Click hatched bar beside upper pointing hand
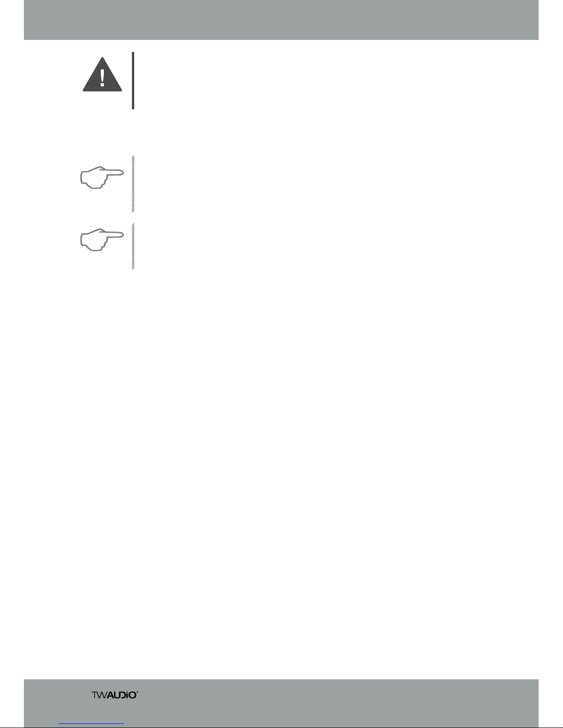 pyautogui.click(x=133, y=184)
